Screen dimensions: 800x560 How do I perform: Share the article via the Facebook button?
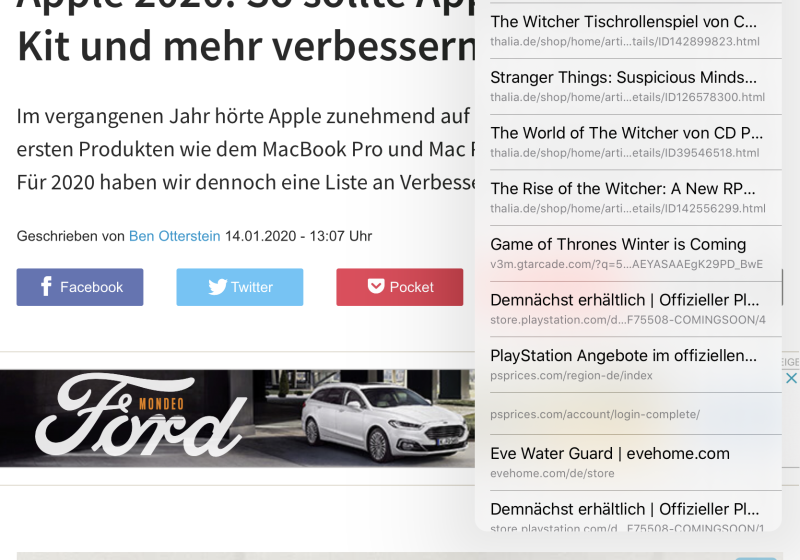(80, 287)
